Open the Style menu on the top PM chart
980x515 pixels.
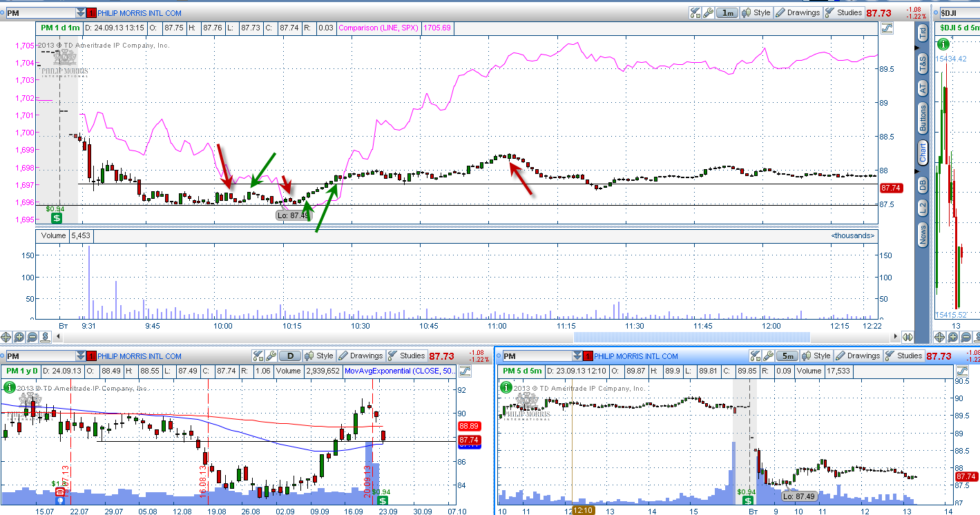tap(756, 12)
